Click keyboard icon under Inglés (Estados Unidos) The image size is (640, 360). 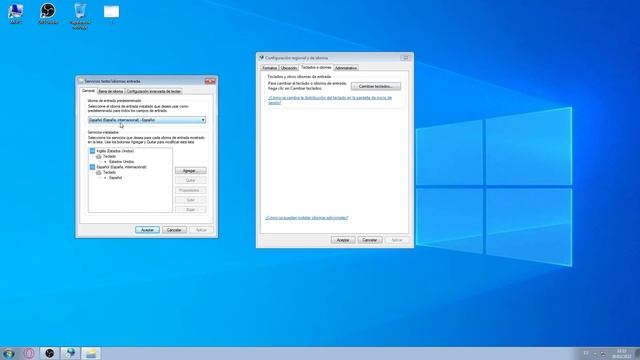click(98, 156)
